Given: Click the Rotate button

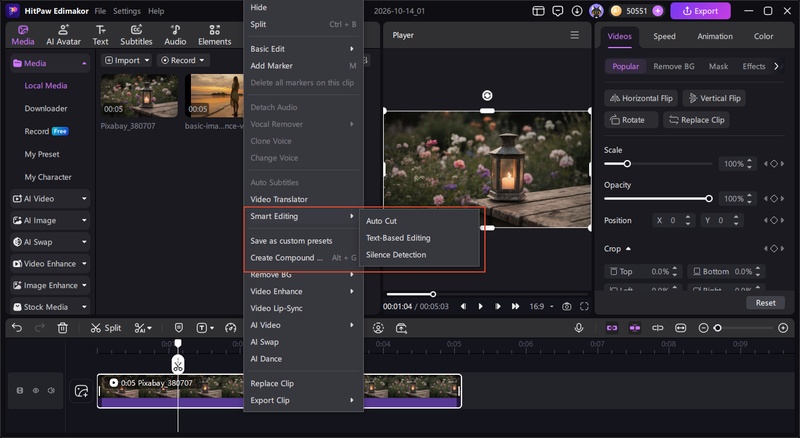Looking at the screenshot, I should pos(631,120).
